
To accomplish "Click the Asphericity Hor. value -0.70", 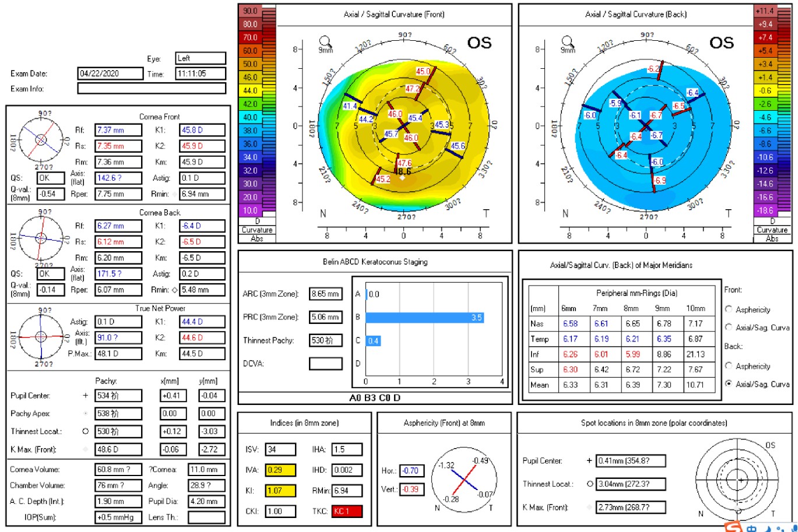I will 412,471.
